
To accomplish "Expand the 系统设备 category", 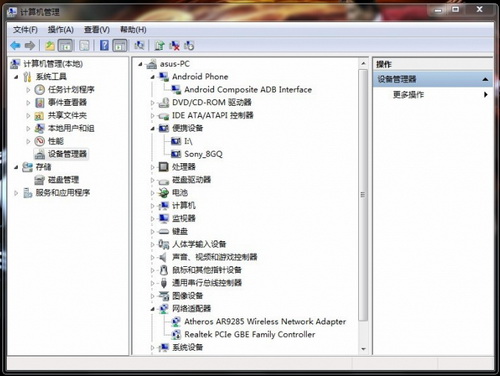I will (153, 348).
